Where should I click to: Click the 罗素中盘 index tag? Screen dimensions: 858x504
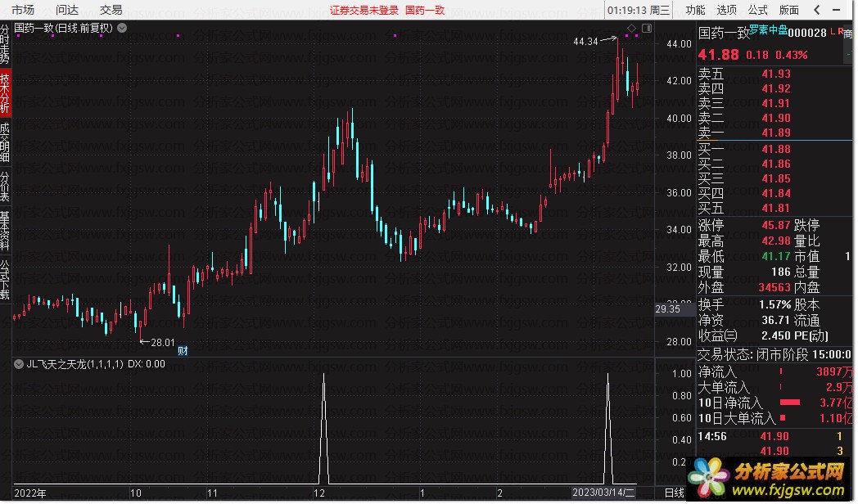768,29
